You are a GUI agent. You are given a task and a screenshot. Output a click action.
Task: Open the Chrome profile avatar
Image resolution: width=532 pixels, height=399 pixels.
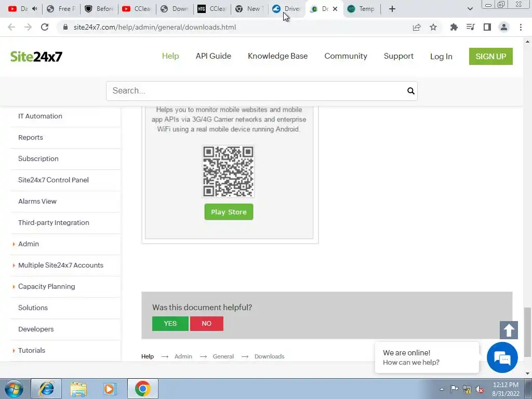point(504,27)
